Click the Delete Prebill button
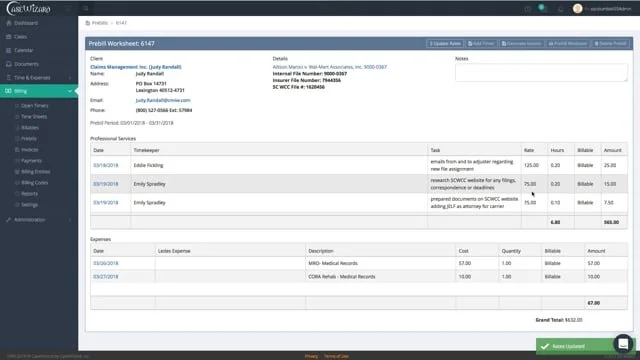The width and height of the screenshot is (640, 360). (610, 43)
